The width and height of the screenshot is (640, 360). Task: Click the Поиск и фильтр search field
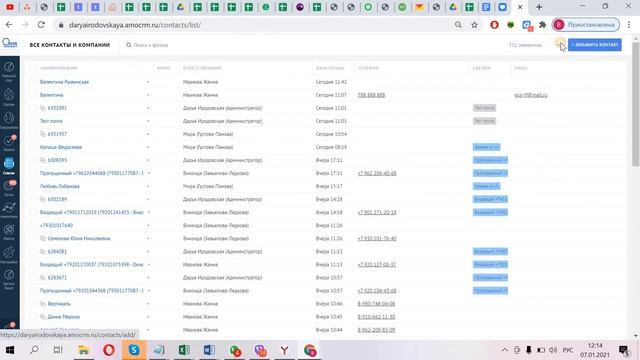click(150, 45)
